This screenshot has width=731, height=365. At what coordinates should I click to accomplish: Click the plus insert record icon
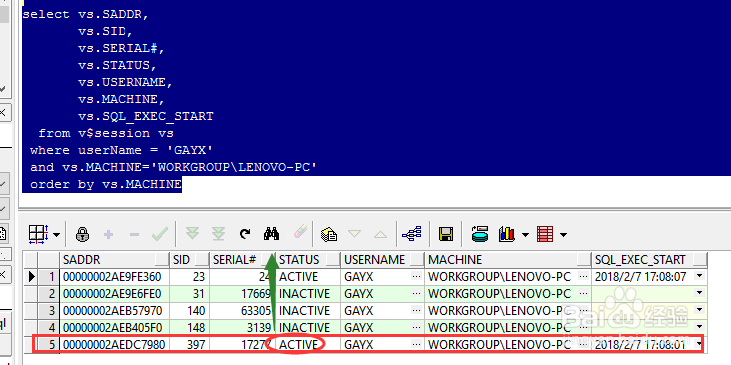point(108,234)
